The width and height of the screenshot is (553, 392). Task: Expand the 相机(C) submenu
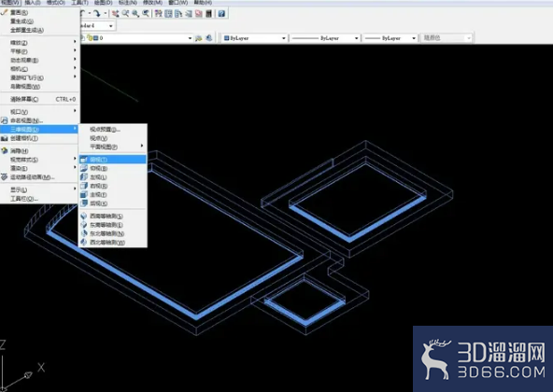click(39, 69)
